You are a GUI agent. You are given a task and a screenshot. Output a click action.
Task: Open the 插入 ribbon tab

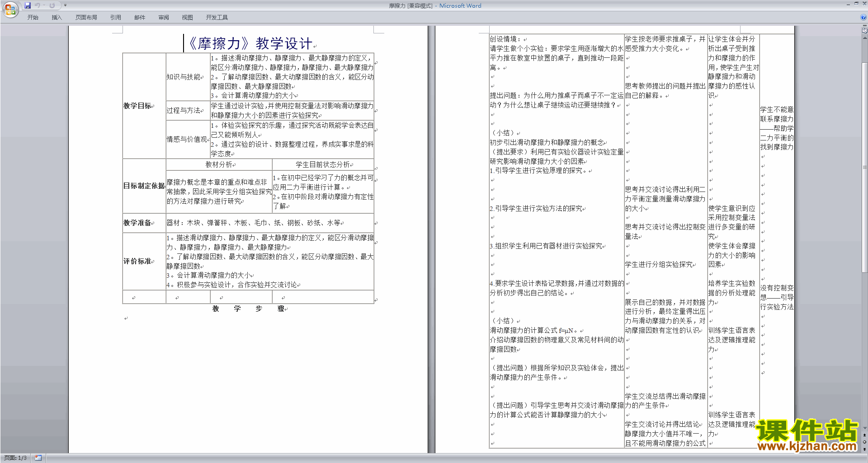coord(57,17)
